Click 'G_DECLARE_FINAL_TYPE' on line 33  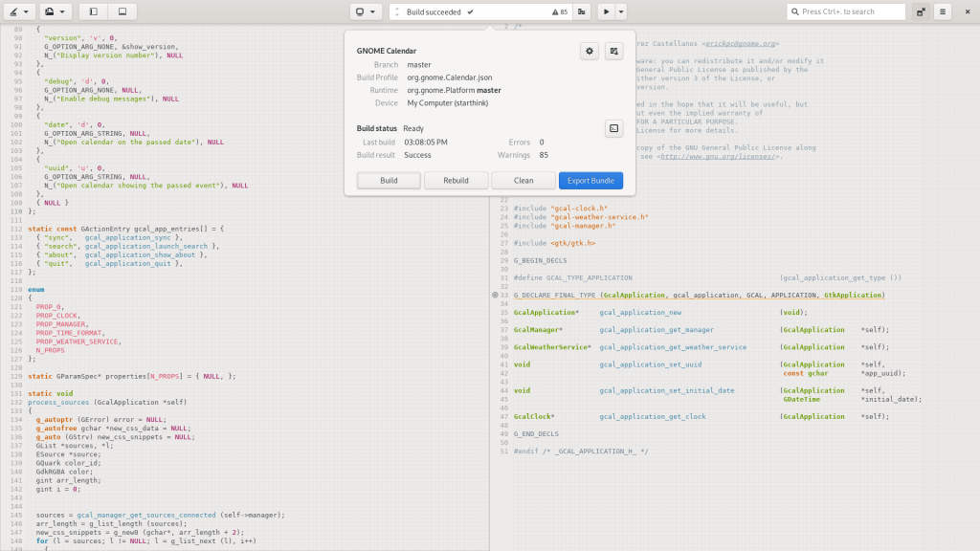[554, 296]
